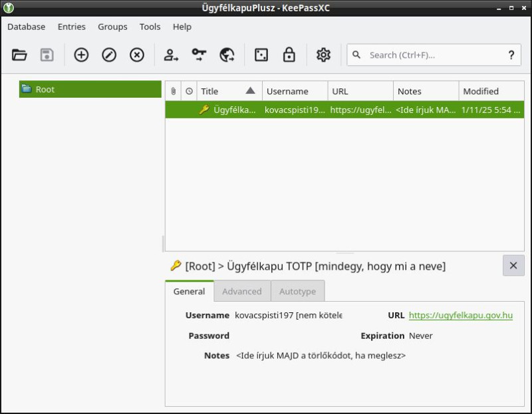Open the Groups menu
This screenshot has width=532, height=414.
(x=112, y=27)
